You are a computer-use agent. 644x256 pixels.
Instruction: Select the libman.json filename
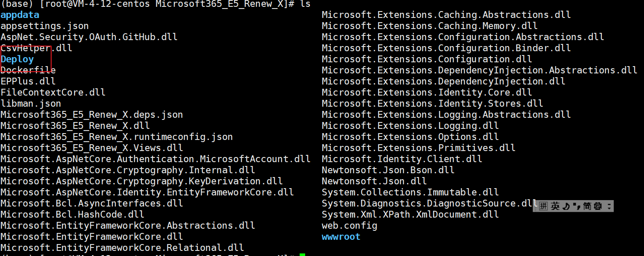click(x=31, y=103)
